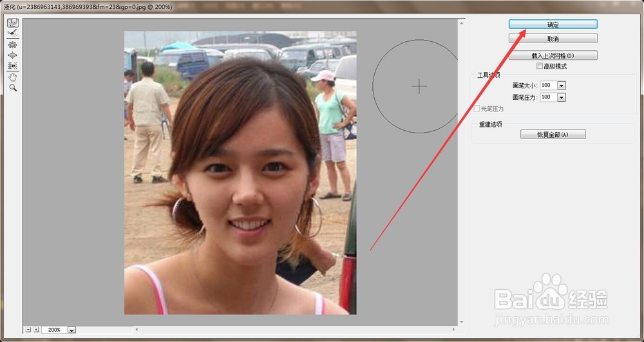Screen dimensions: 644x342
Task: Select the Hand tool
Action: click(x=13, y=77)
